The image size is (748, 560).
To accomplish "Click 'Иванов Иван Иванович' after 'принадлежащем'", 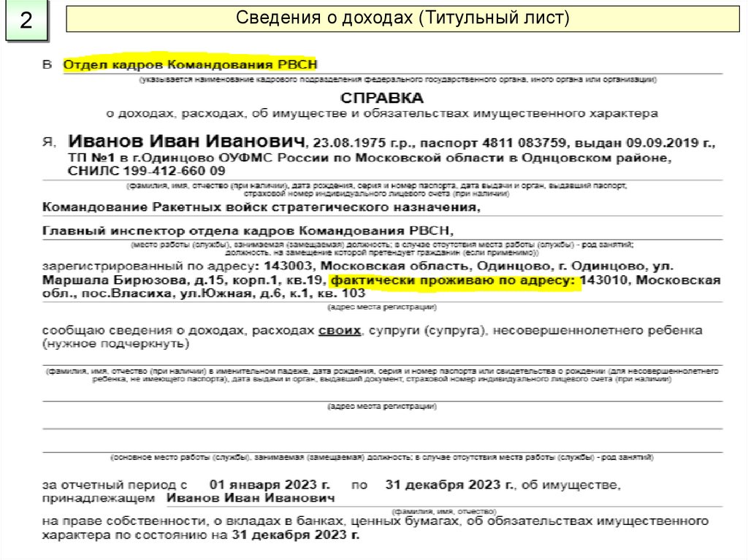I will pyautogui.click(x=251, y=498).
